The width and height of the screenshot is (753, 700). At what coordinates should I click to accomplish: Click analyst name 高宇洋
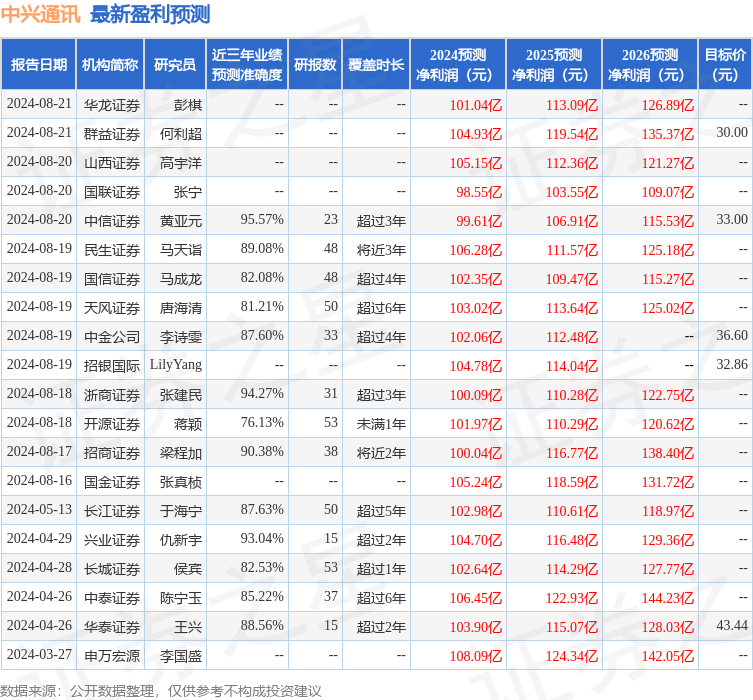(x=181, y=163)
